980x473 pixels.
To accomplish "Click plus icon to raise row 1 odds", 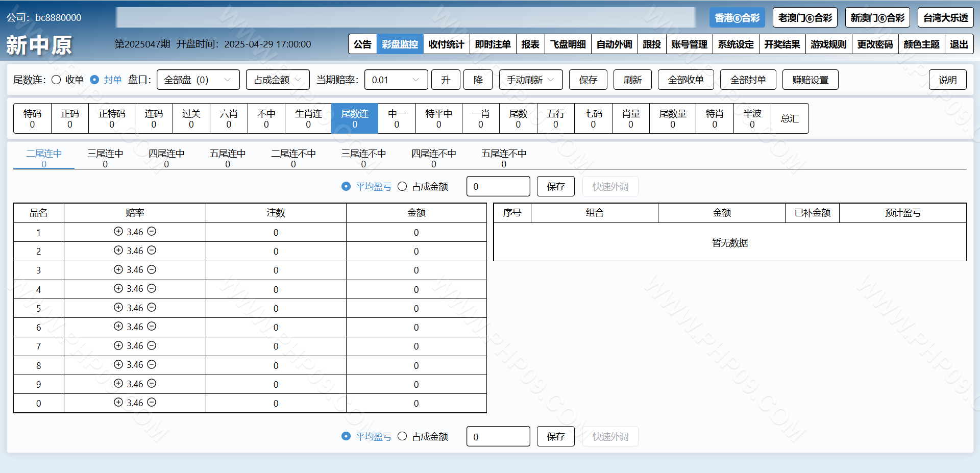I will (x=118, y=231).
